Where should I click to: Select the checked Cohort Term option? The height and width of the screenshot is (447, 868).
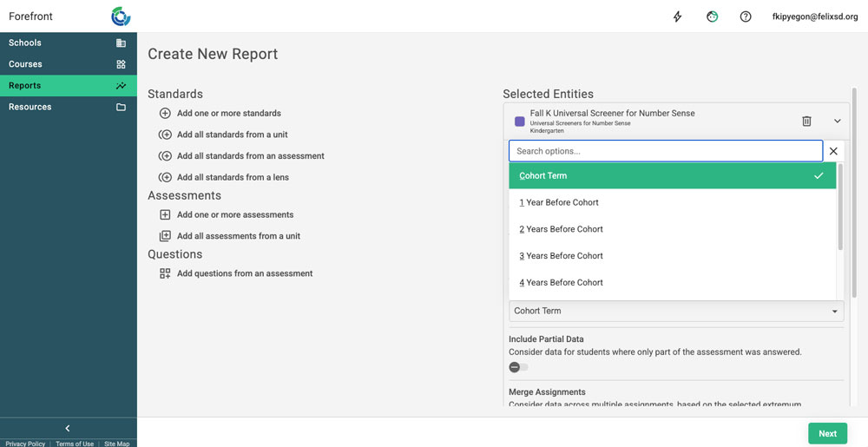pos(672,176)
